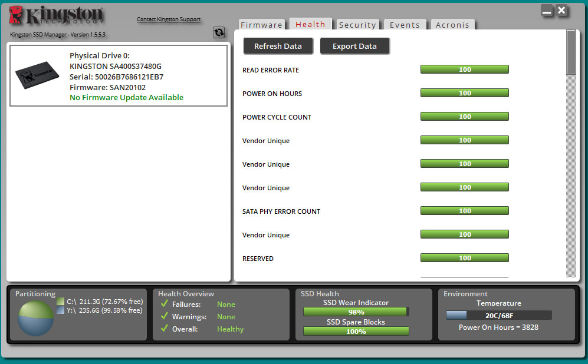Click the POWER ON HOURS value bar
Viewport: 588px width, 364px height.
pyautogui.click(x=465, y=93)
